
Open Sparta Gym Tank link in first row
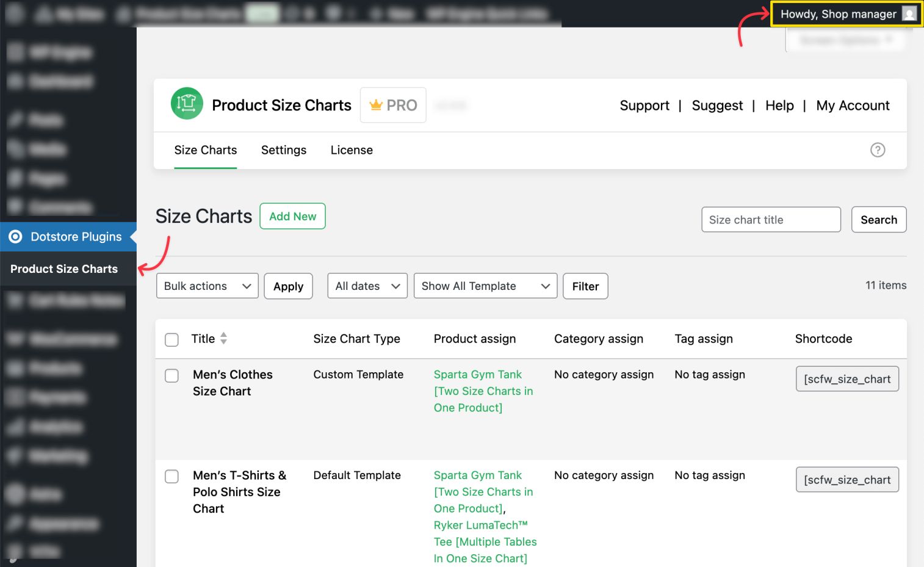(x=483, y=391)
